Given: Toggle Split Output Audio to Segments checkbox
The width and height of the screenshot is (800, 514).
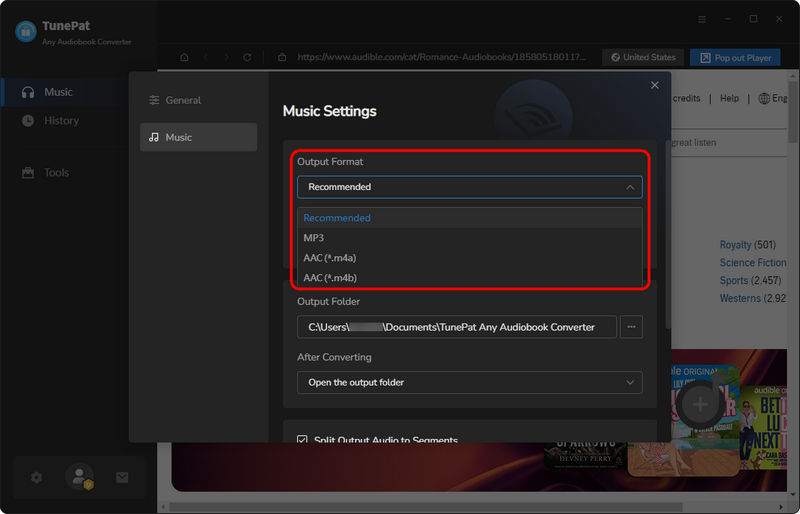Looking at the screenshot, I should (302, 438).
